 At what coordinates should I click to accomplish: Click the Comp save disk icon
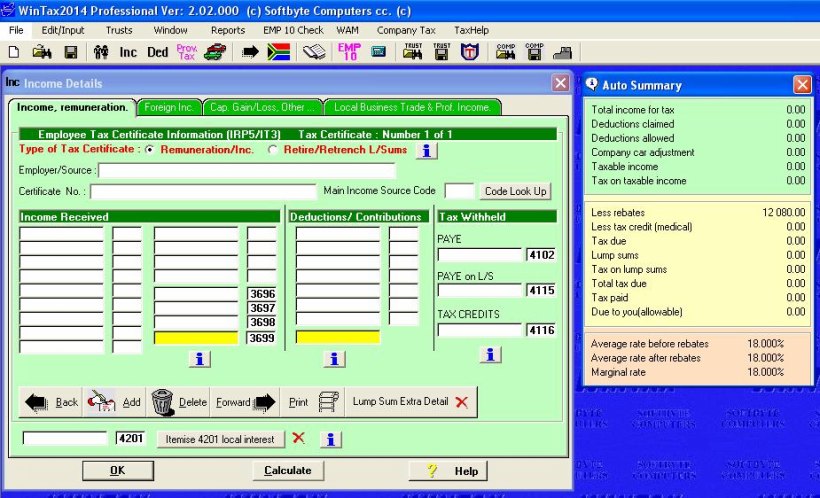point(534,52)
